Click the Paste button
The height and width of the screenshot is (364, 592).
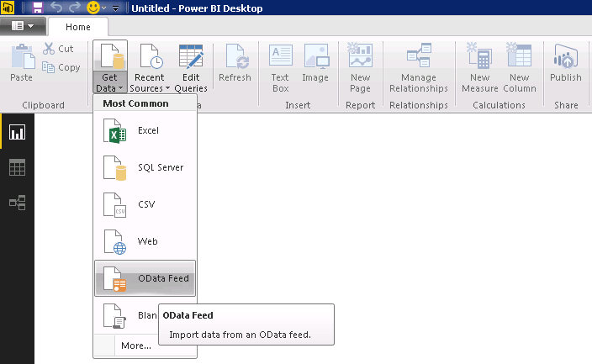(x=22, y=63)
